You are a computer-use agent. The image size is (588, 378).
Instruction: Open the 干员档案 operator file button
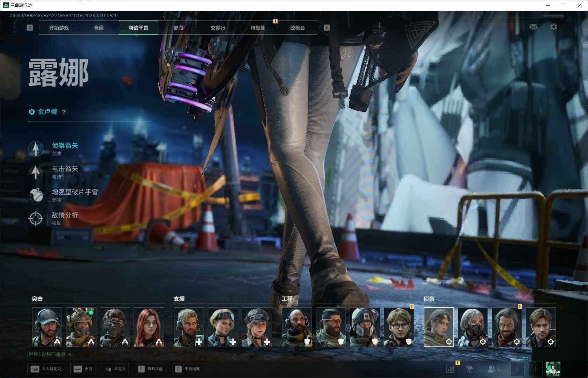click(x=188, y=369)
